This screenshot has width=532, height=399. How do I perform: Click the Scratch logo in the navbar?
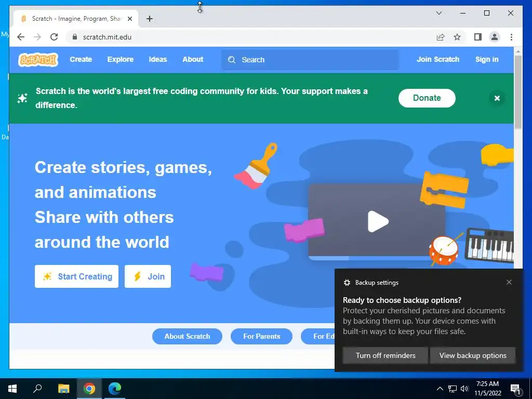(38, 60)
